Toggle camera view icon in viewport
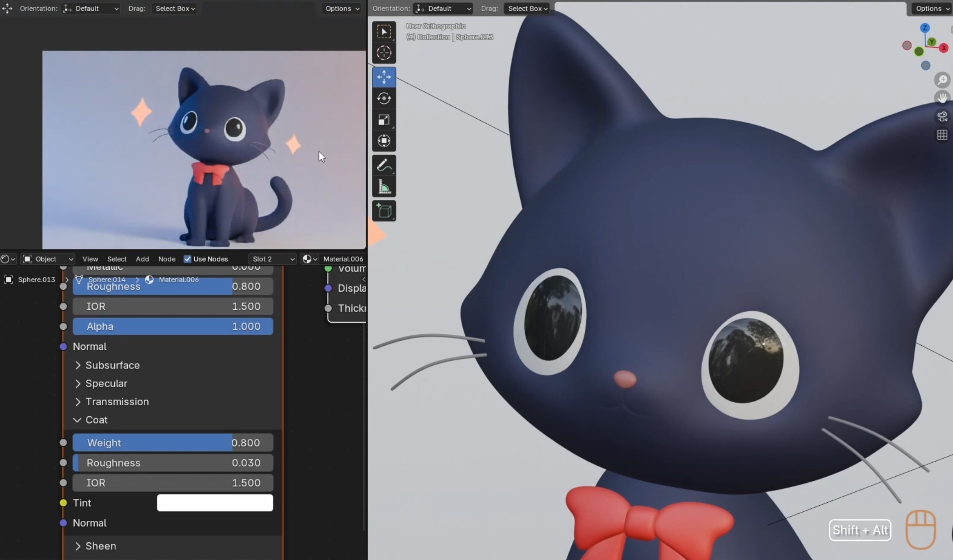 click(x=942, y=116)
